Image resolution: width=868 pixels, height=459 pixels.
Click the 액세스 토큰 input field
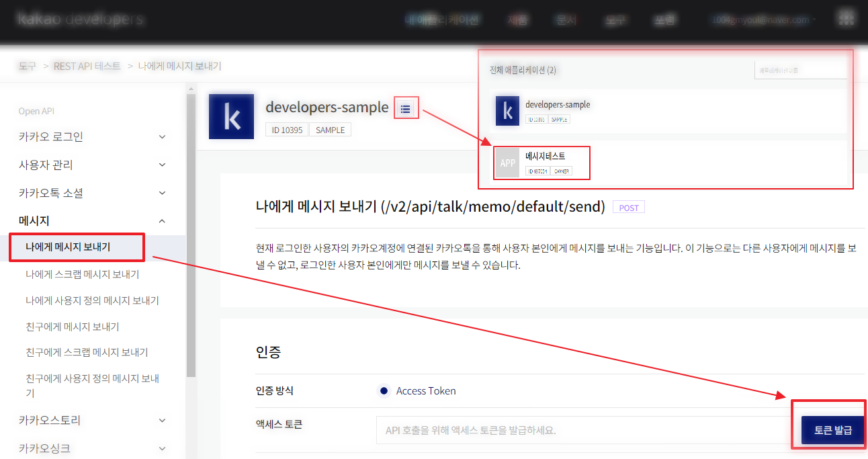tap(584, 430)
